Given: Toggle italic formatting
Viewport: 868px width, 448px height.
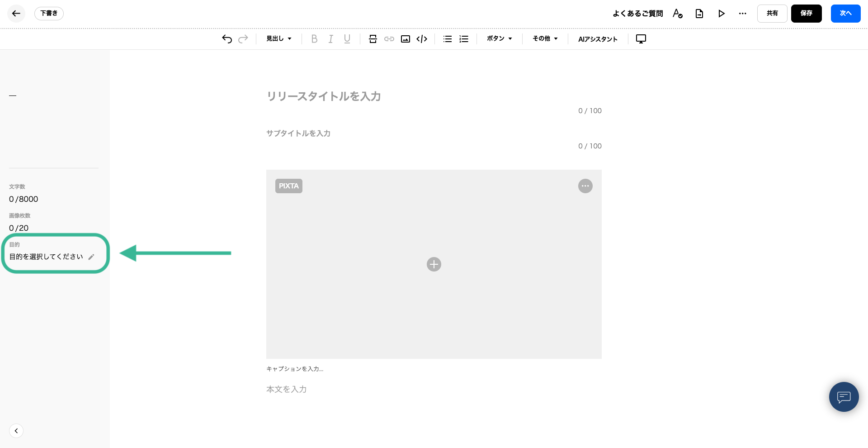Looking at the screenshot, I should click(331, 39).
